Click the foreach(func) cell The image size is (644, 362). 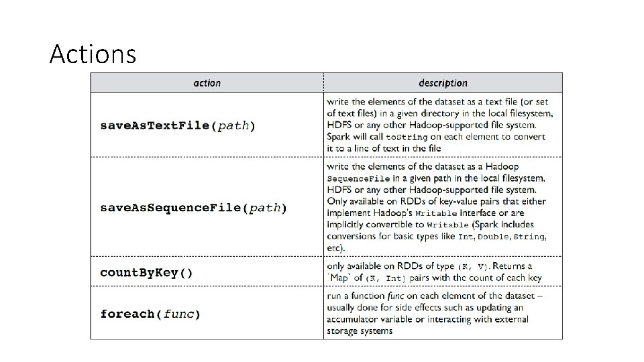pyautogui.click(x=207, y=313)
